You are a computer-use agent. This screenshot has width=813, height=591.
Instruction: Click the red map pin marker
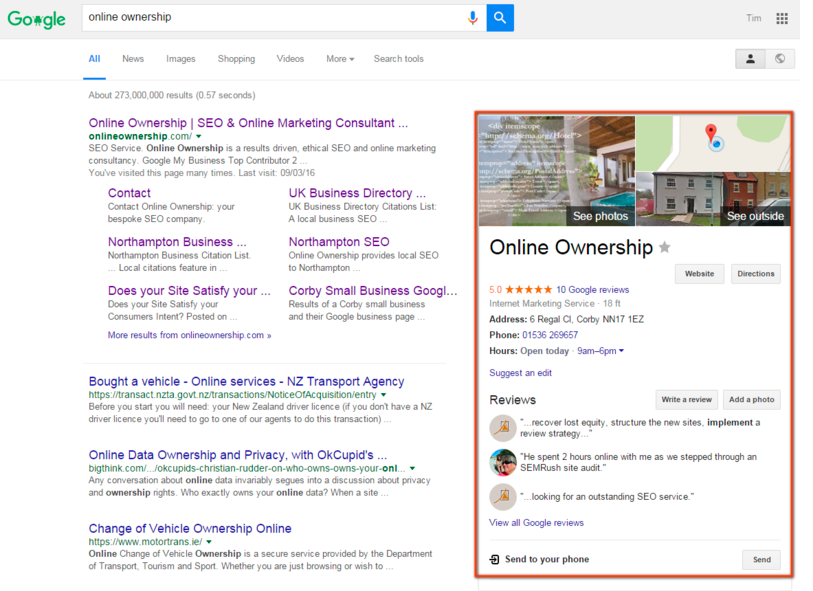[711, 133]
